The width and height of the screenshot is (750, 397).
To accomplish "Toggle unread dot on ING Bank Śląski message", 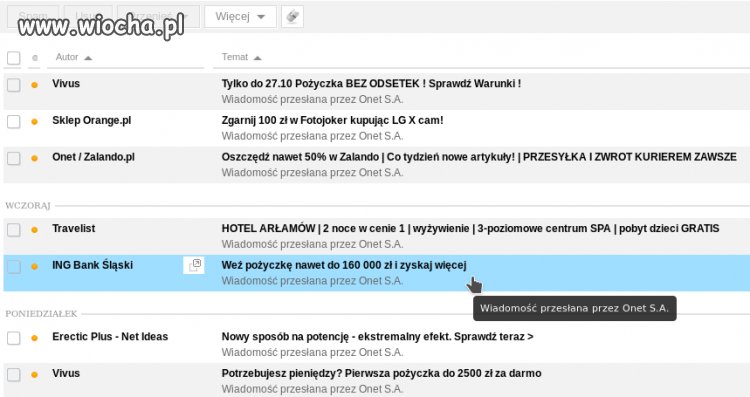I will pos(34,266).
